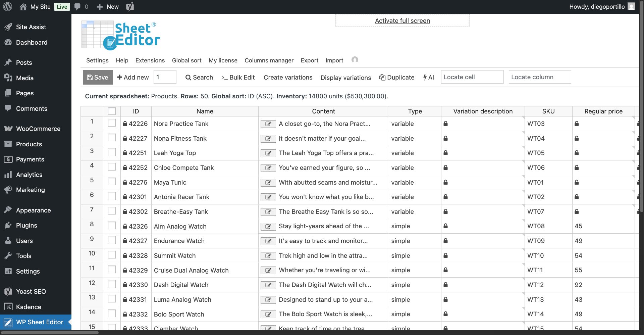This screenshot has width=644, height=335.
Task: Click the Save button
Action: pos(98,77)
